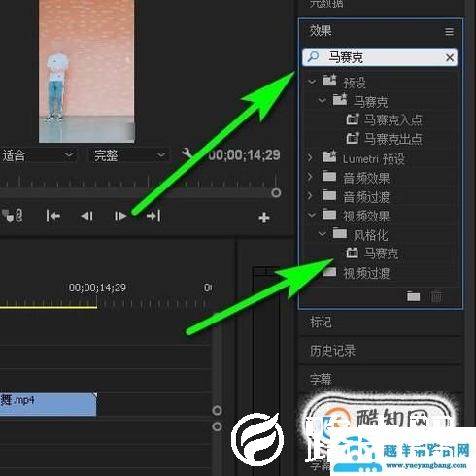Select the 预设 folder icon
This screenshot has height=476, width=476.
[x=329, y=81]
